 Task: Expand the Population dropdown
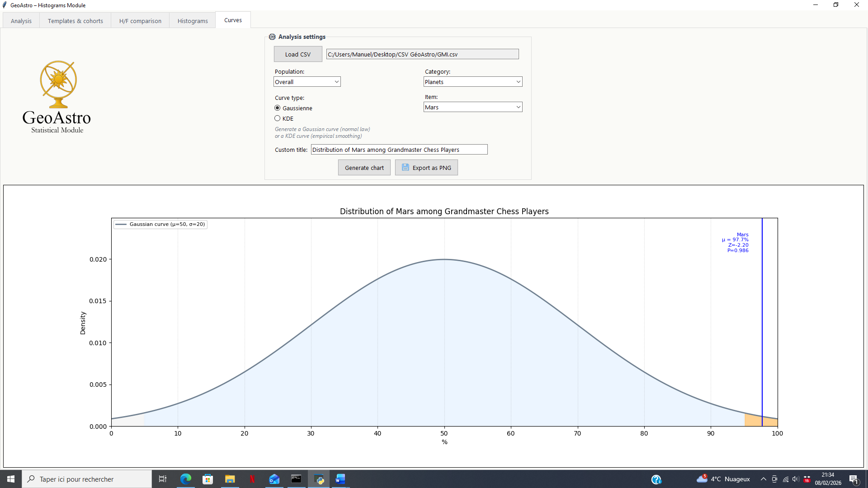pyautogui.click(x=307, y=82)
